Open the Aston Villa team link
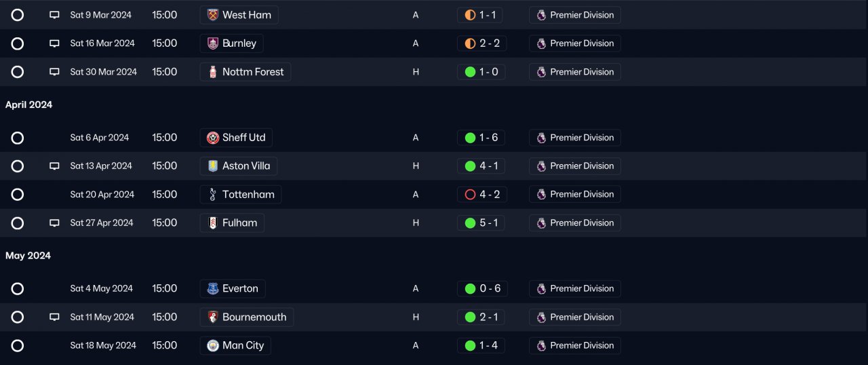The width and height of the screenshot is (868, 365). pyautogui.click(x=239, y=166)
